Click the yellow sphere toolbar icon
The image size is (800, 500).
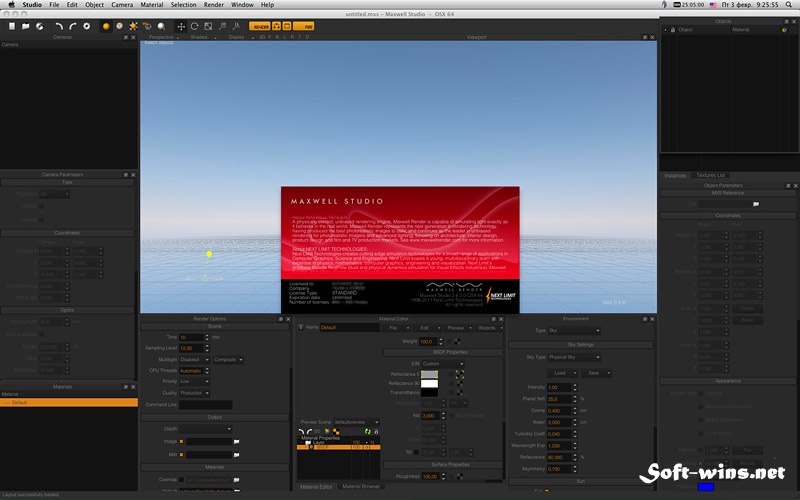[106, 26]
